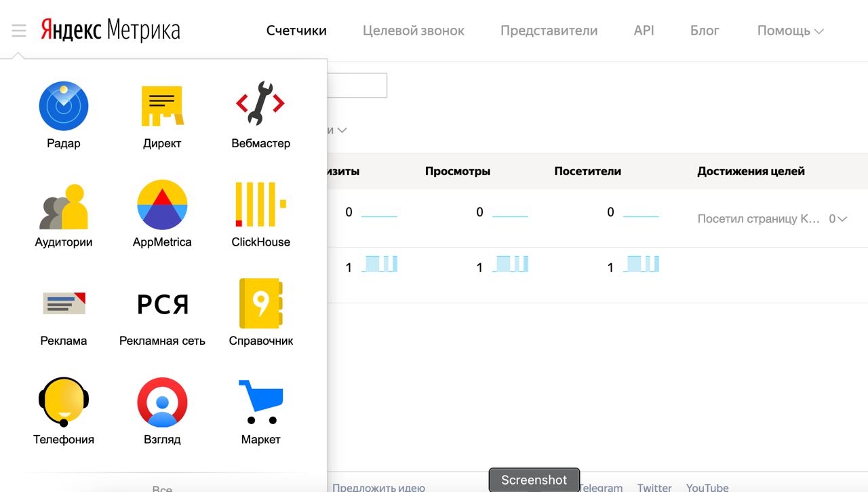Sort by the Посетители column header
Viewport: 868px width, 492px height.
point(588,171)
